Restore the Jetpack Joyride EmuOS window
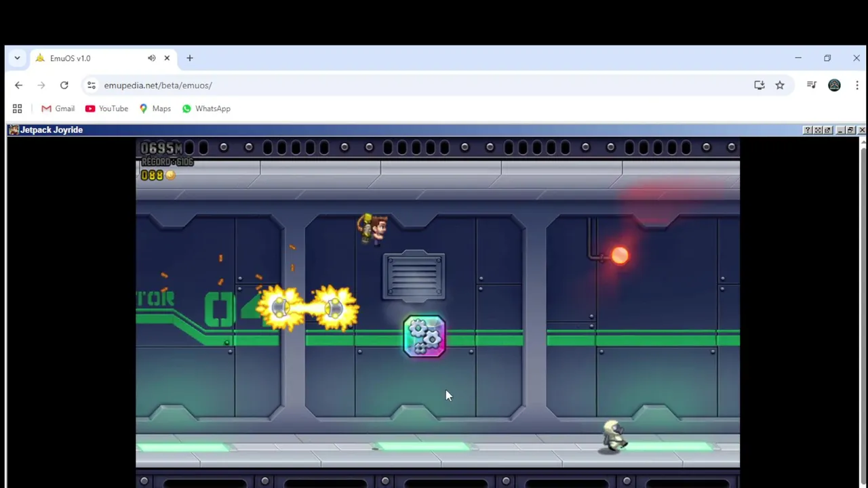 850,130
